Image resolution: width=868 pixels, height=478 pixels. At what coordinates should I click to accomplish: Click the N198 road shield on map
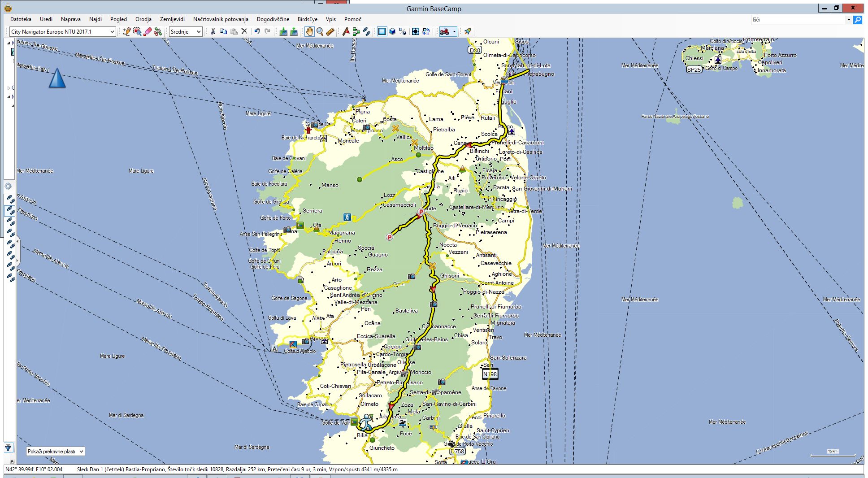(490, 374)
